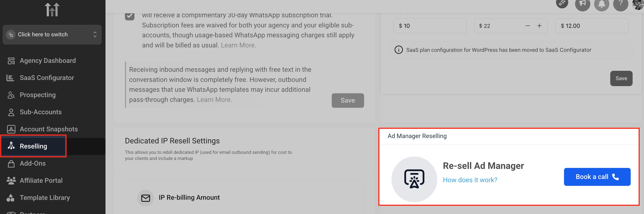Click the SaaS info circle icon

point(399,50)
